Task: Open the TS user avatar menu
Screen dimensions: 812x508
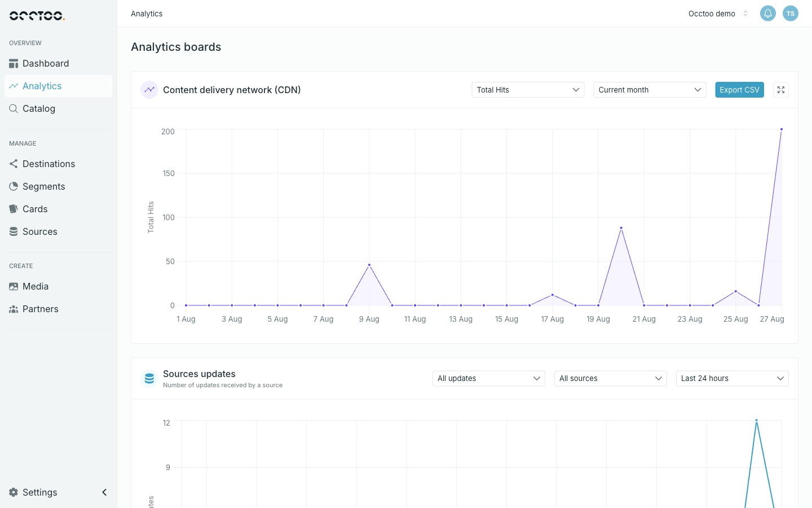Action: click(791, 14)
